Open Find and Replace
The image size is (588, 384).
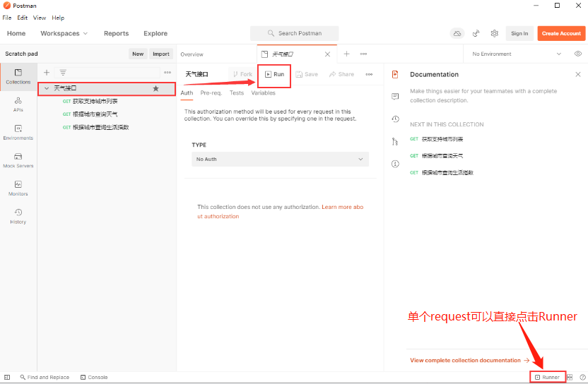tap(45, 377)
